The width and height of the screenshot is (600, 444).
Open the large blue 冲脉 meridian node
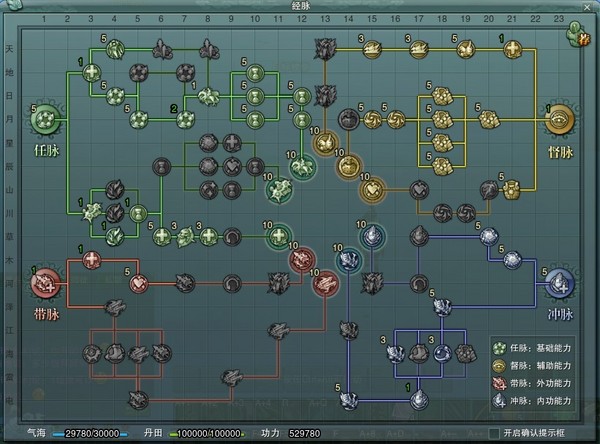tap(559, 284)
